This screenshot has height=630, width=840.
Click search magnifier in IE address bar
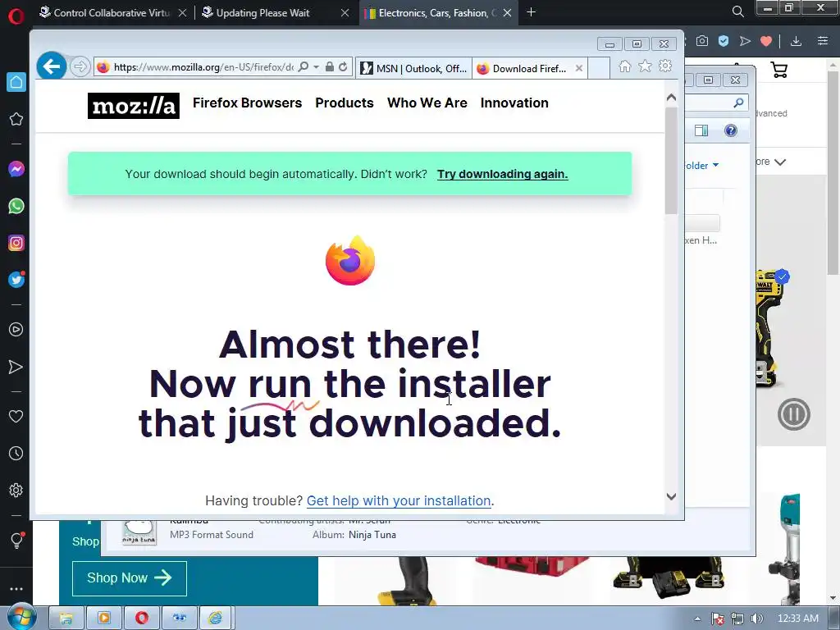(304, 67)
